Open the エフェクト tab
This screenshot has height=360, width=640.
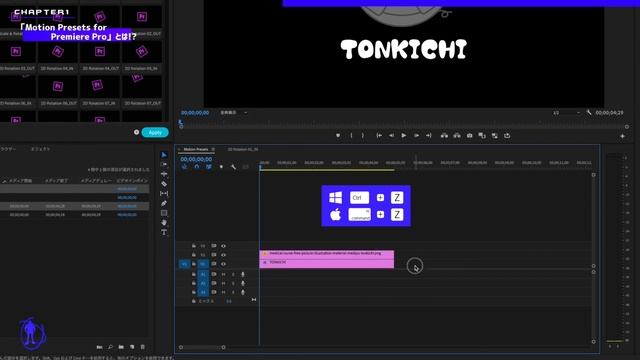[x=40, y=149]
